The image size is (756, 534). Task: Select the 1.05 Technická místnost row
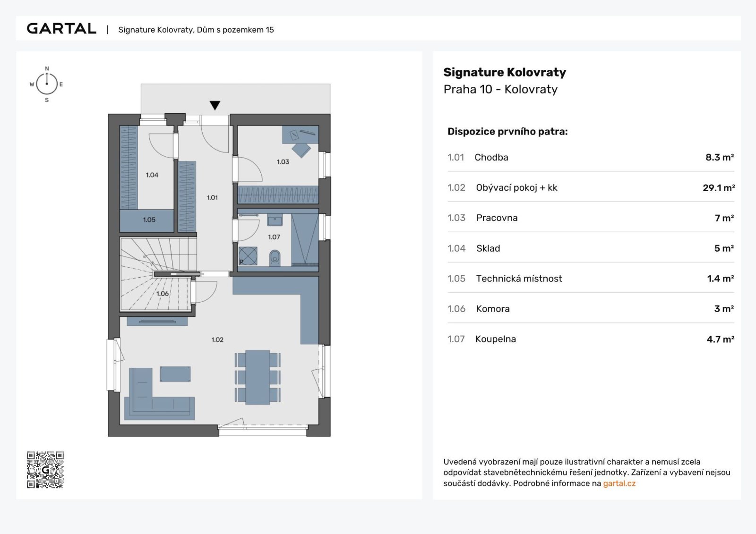tap(590, 279)
